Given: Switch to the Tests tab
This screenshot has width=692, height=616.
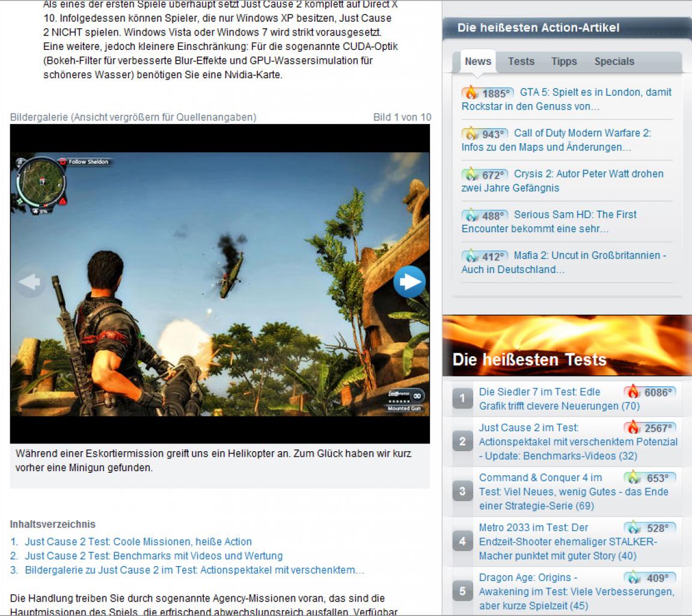Looking at the screenshot, I should (x=521, y=61).
